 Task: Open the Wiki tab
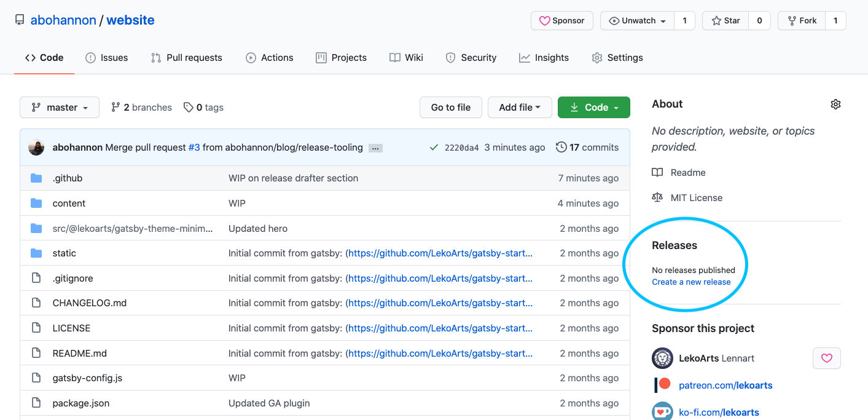[407, 57]
